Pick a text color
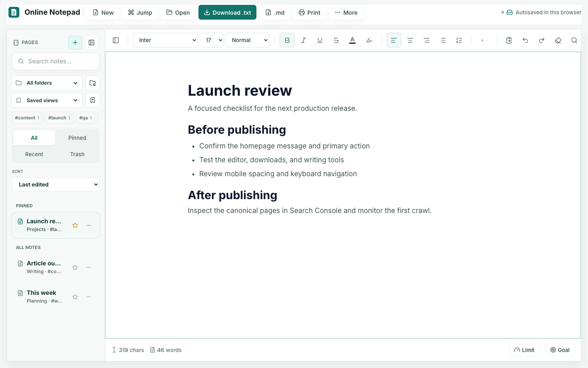 [x=352, y=40]
